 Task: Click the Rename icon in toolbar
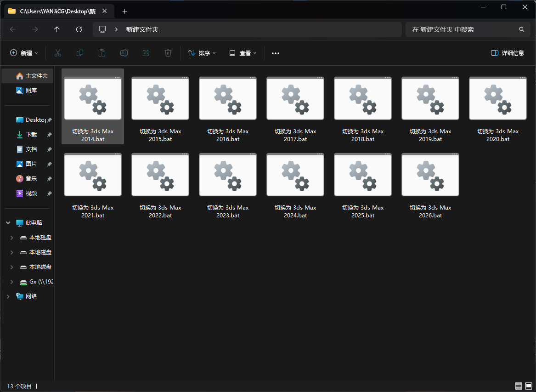point(124,53)
